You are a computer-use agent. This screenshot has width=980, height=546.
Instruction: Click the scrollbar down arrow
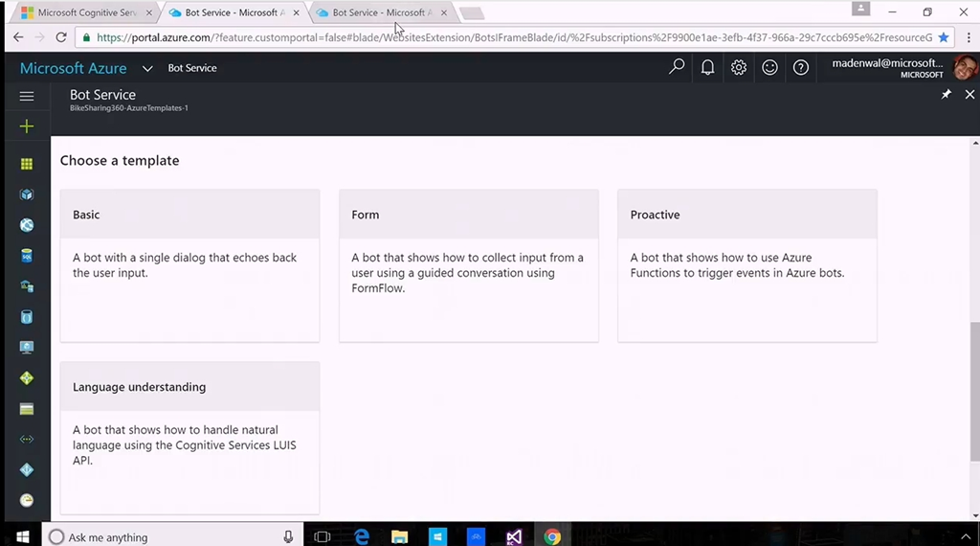click(975, 516)
